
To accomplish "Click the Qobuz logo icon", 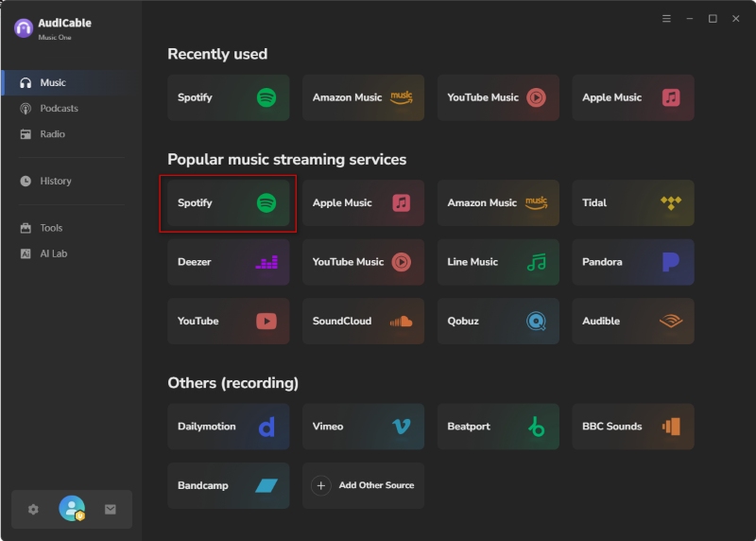I will [536, 321].
